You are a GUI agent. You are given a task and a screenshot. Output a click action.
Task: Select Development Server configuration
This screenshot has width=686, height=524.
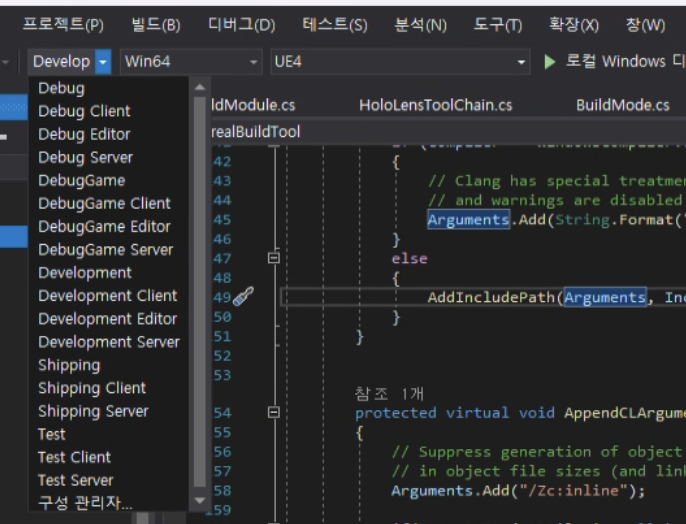(109, 342)
